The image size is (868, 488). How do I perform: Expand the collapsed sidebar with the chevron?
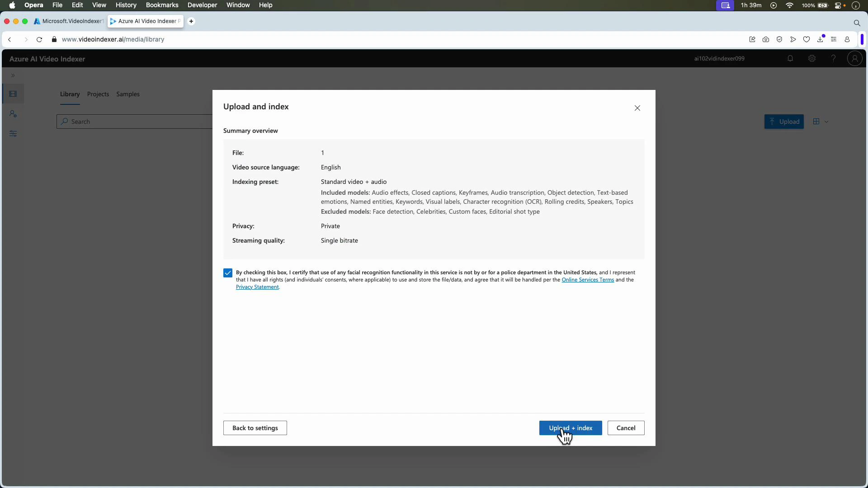[13, 75]
